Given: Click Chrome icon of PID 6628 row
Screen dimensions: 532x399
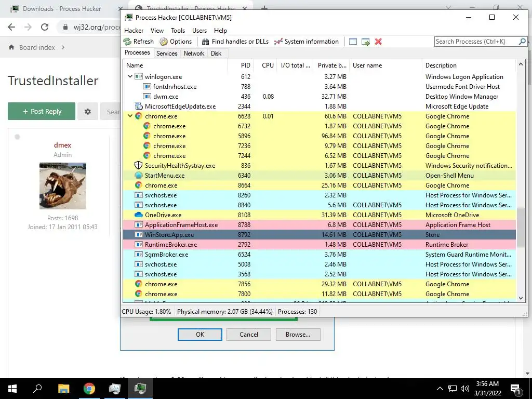Looking at the screenshot, I should (138, 116).
